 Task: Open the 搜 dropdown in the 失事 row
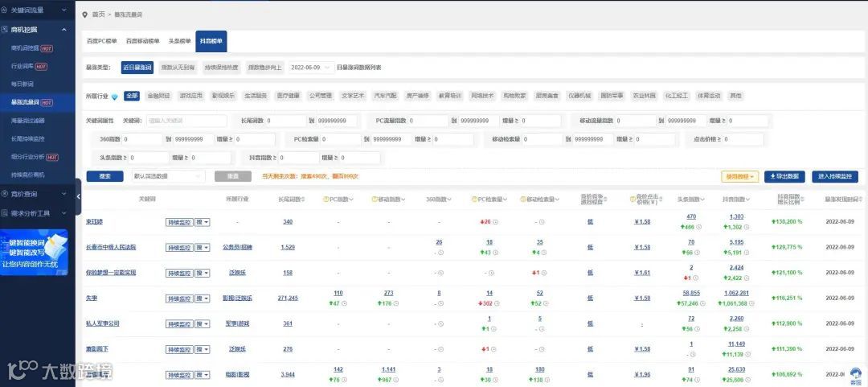[x=203, y=298]
